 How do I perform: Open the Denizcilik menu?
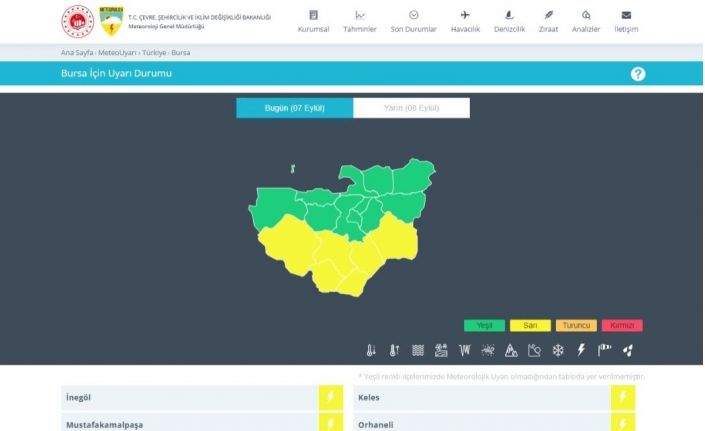coord(510,21)
